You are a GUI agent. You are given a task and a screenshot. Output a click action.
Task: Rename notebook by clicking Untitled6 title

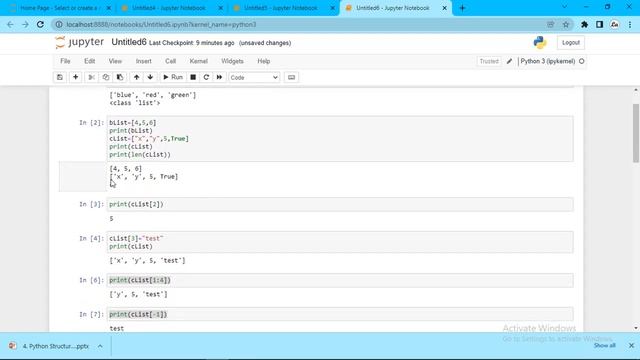[129, 42]
